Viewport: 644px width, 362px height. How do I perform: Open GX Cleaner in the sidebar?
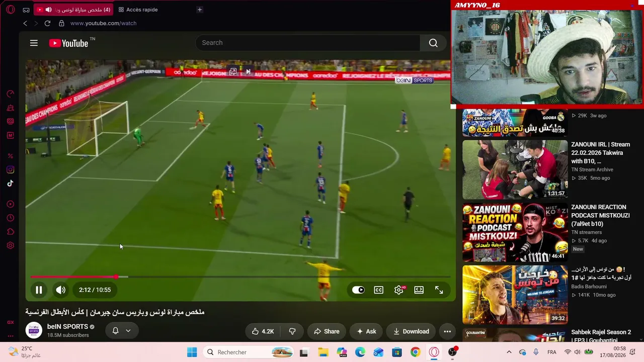[10, 108]
